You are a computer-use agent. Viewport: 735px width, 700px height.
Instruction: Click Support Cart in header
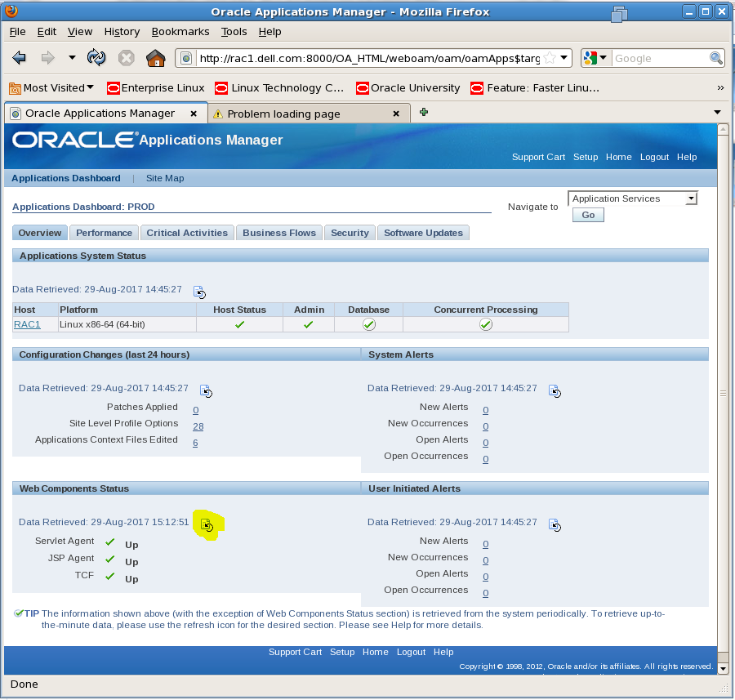(538, 157)
